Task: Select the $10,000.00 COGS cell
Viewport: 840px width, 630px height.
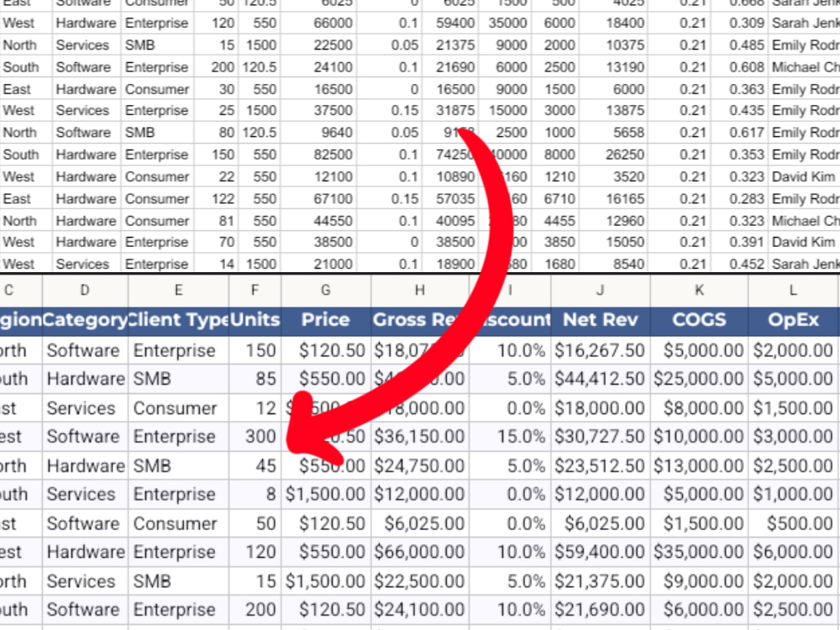Action: (699, 437)
